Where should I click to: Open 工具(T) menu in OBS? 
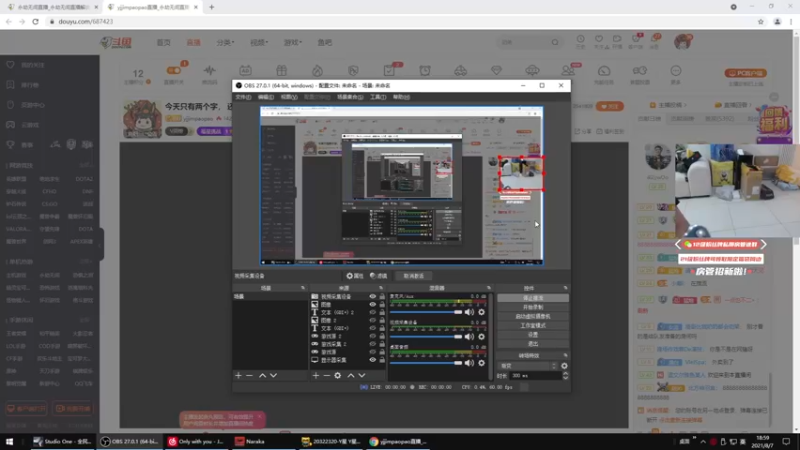pos(378,97)
